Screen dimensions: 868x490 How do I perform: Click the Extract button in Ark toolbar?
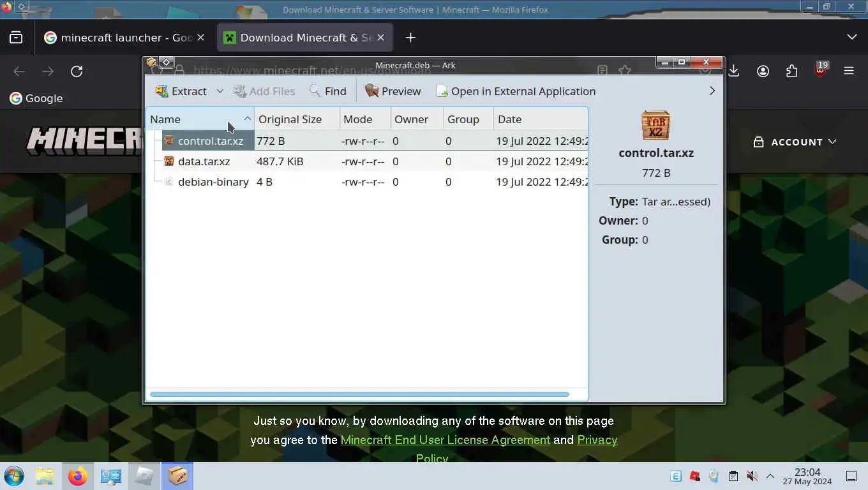181,91
